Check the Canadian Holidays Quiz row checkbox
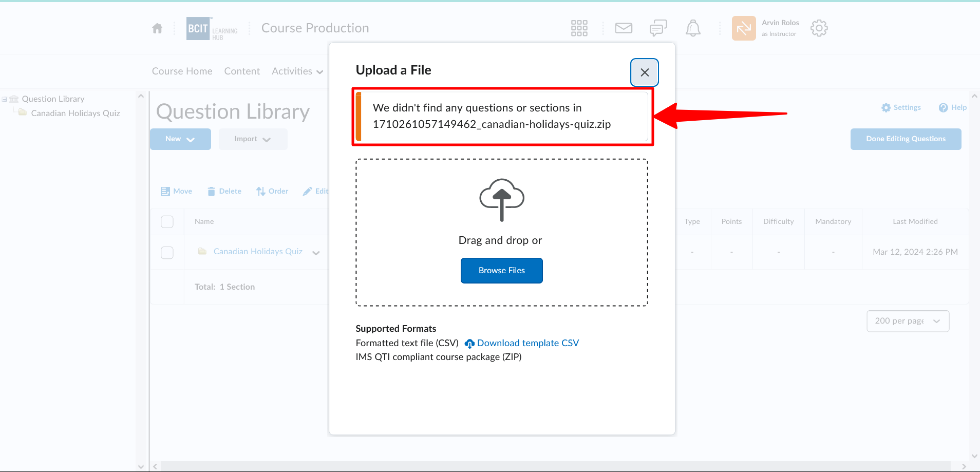Image resolution: width=980 pixels, height=472 pixels. pos(167,252)
